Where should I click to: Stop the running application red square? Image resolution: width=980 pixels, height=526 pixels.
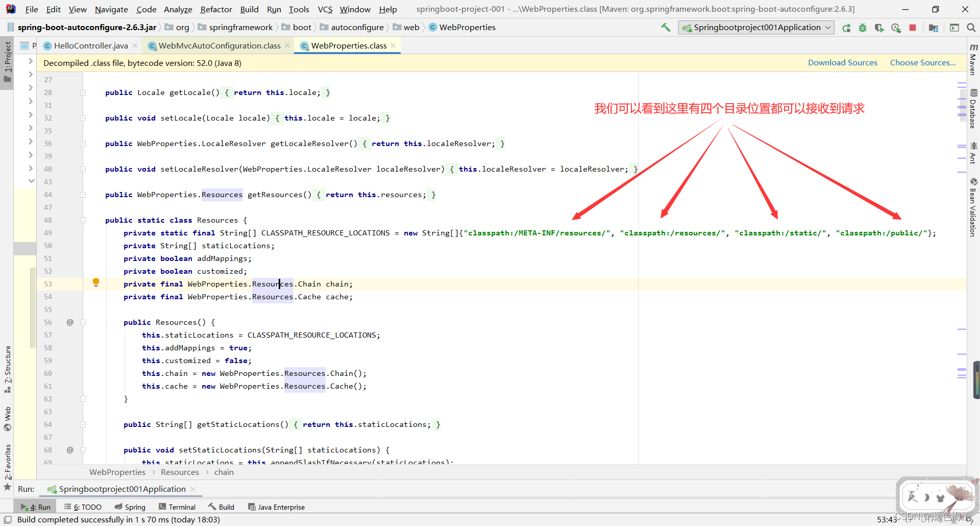(x=913, y=28)
